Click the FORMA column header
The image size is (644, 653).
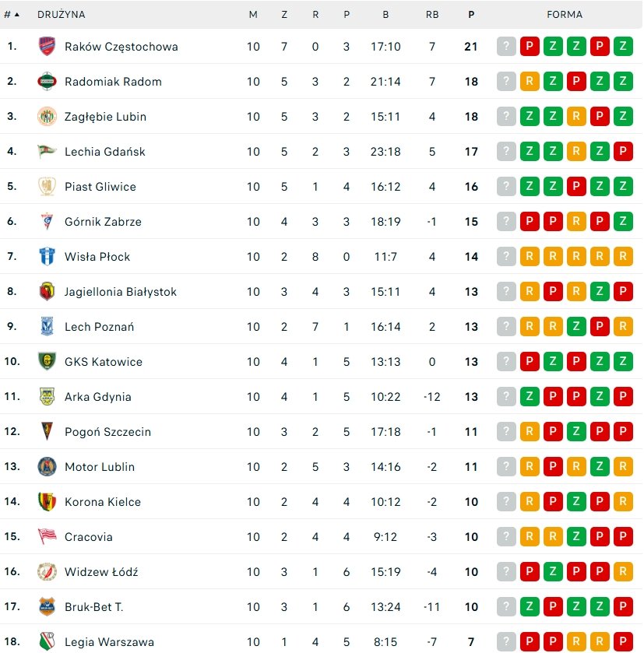click(565, 15)
